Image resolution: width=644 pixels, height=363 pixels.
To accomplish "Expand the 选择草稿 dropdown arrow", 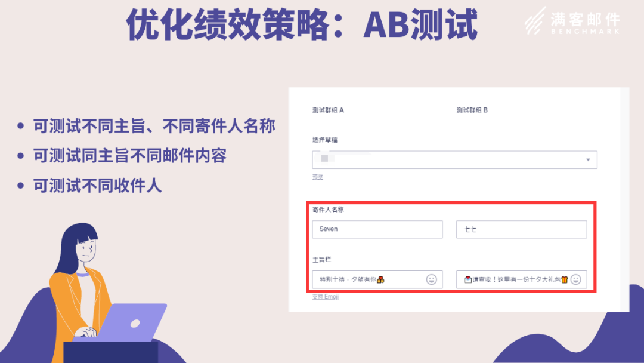I will tap(588, 160).
